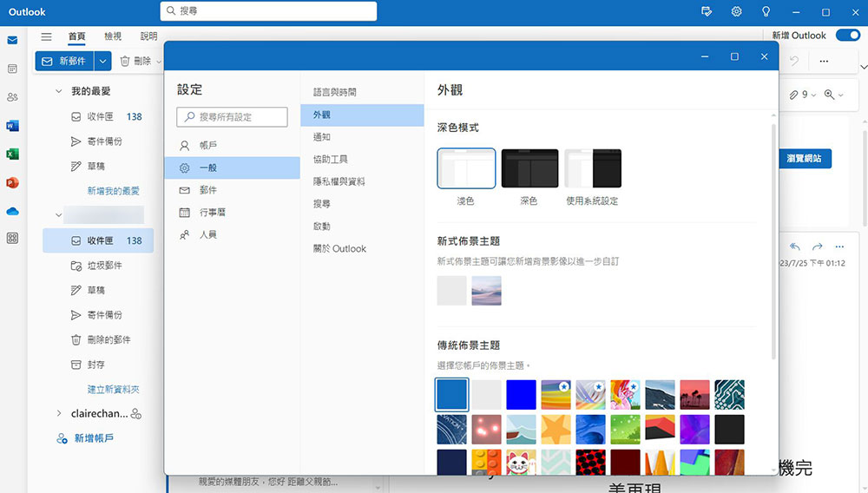Open message more actions ellipsis
868x493 pixels.
click(839, 246)
